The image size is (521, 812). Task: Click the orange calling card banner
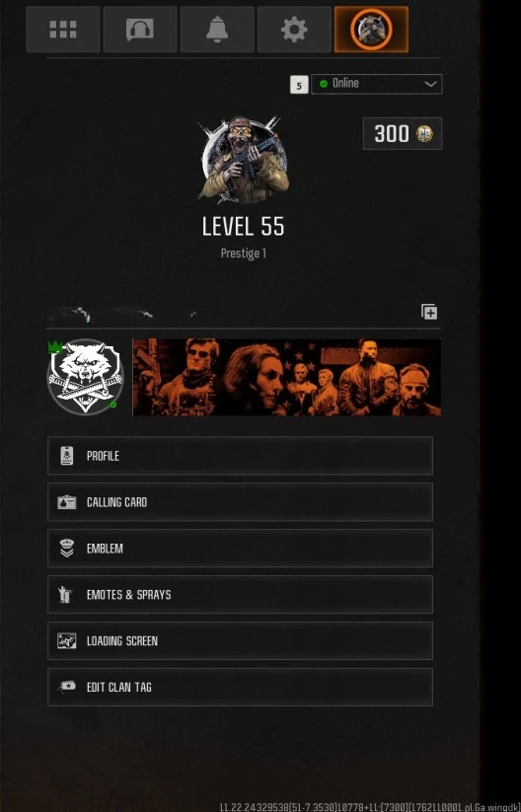[x=287, y=377]
